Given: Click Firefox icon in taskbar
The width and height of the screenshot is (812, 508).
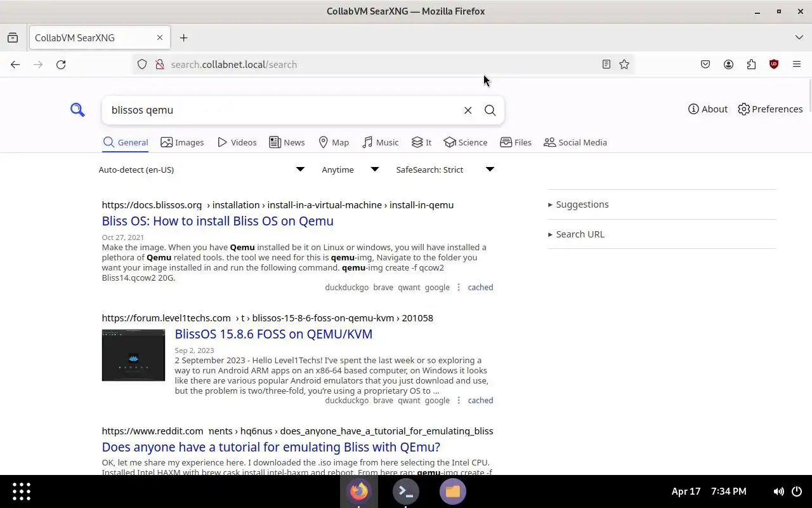Looking at the screenshot, I should 359,491.
